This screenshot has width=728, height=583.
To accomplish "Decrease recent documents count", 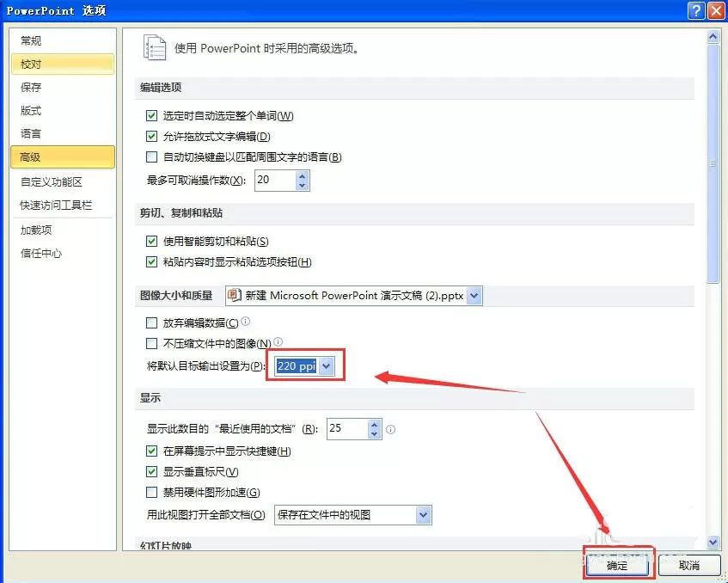I will point(374,433).
